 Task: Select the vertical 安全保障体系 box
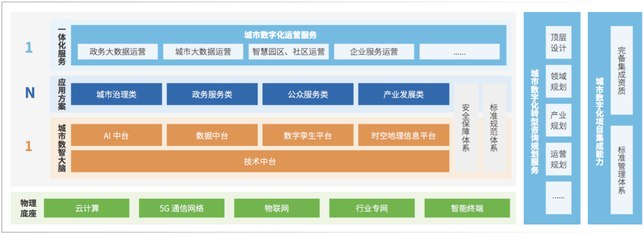[x=466, y=128]
